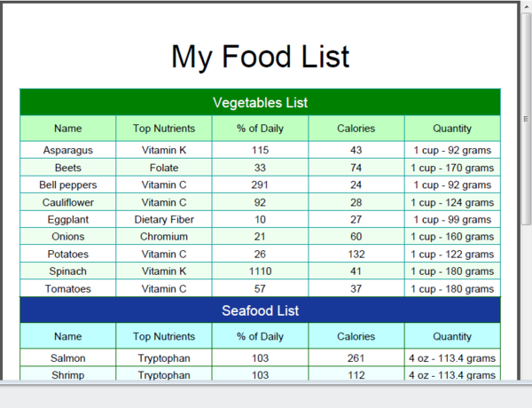Click the Bell peppers 291 daily value
Screen dimensions: 532x408
pyautogui.click(x=260, y=185)
